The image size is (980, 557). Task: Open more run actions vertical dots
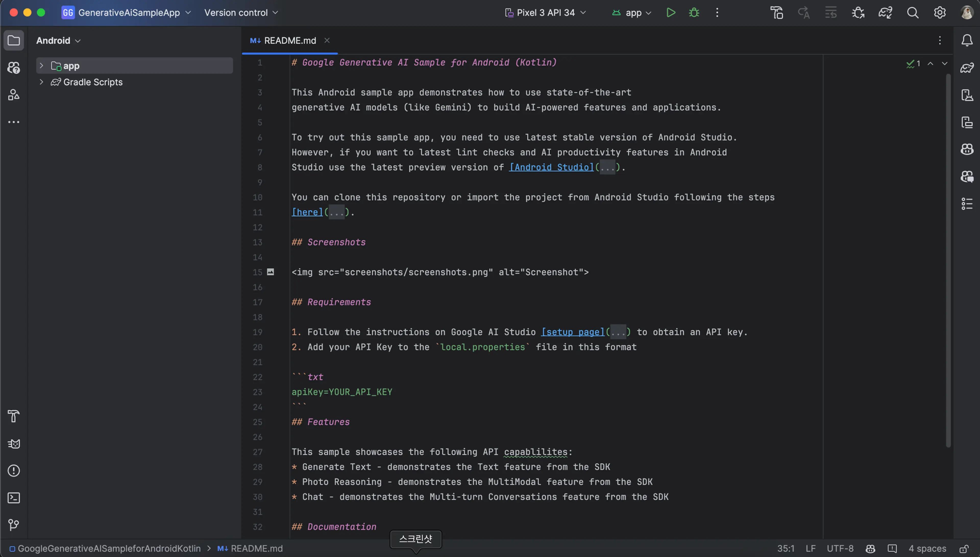coord(717,13)
